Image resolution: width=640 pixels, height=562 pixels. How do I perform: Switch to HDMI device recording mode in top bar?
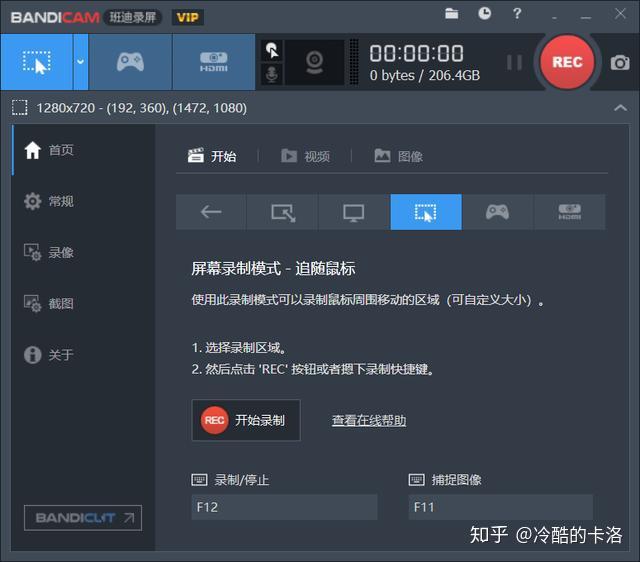tap(214, 62)
